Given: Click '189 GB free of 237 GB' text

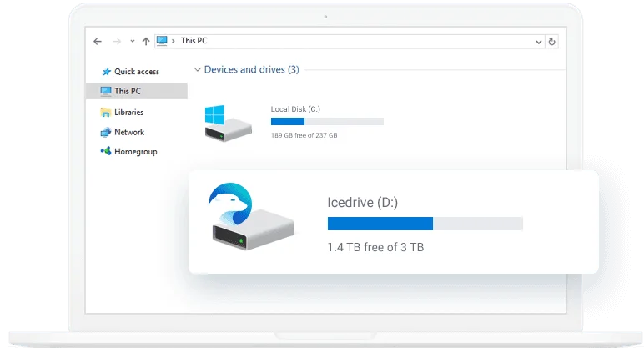Looking at the screenshot, I should click(304, 135).
